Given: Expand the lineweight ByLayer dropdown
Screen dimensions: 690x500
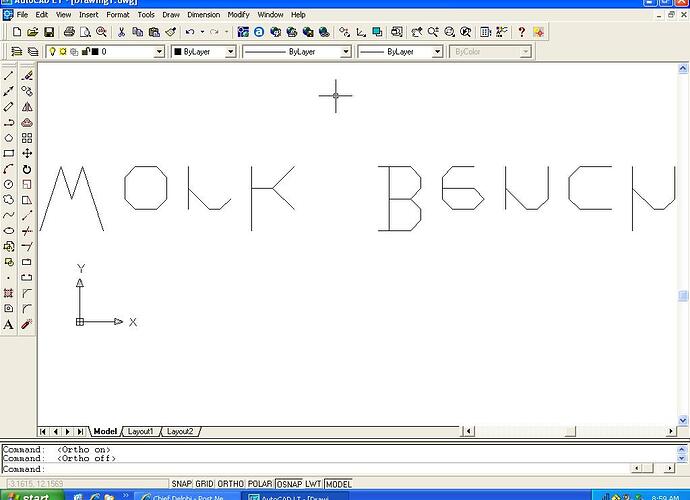Looking at the screenshot, I should tap(437, 52).
